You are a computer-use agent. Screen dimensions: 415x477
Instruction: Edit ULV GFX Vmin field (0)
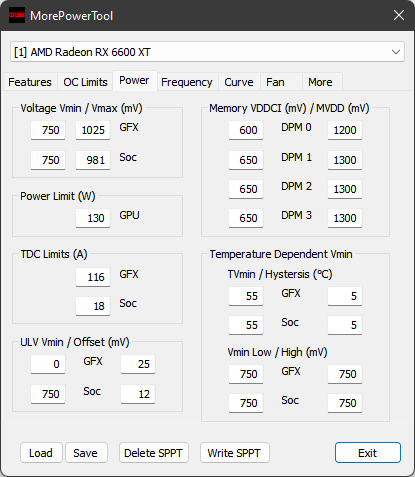48,364
